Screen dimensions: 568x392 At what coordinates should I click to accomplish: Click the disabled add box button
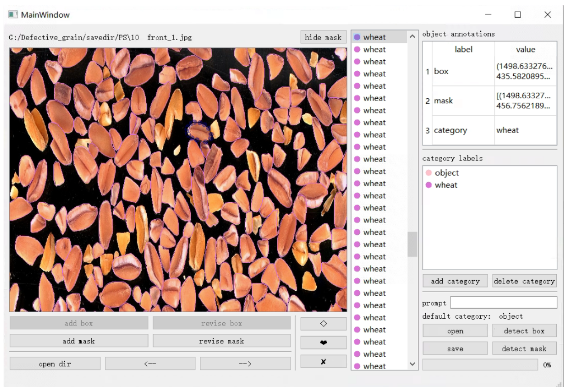tap(79, 323)
